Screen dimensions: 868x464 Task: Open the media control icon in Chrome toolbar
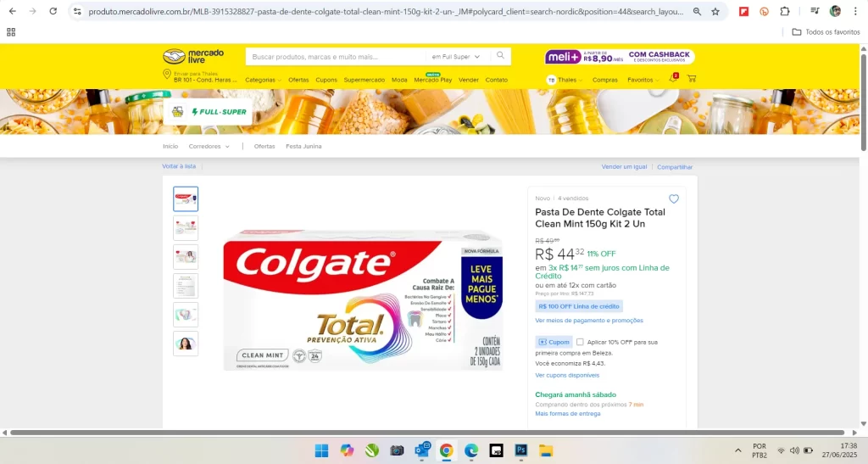pos(815,11)
